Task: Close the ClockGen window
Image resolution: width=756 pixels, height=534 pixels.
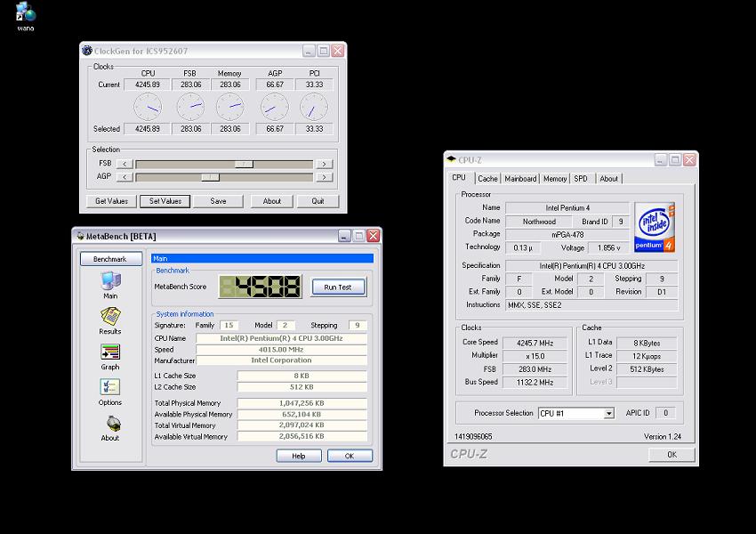Action: coord(338,51)
